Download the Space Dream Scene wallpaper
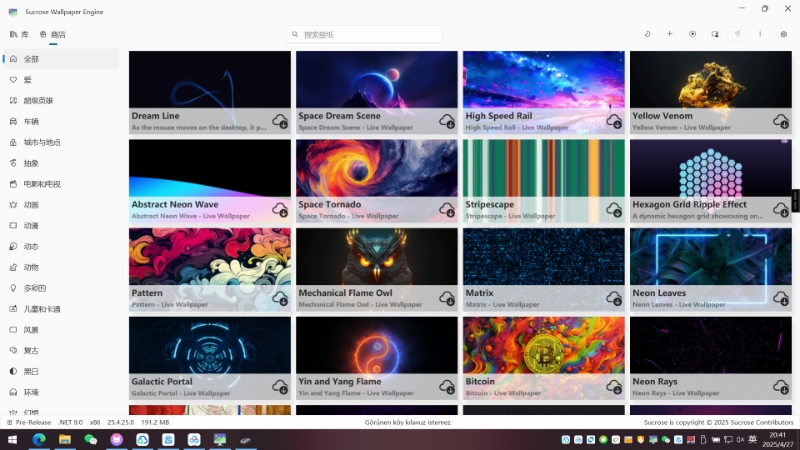The width and height of the screenshot is (800, 450). coord(447,121)
